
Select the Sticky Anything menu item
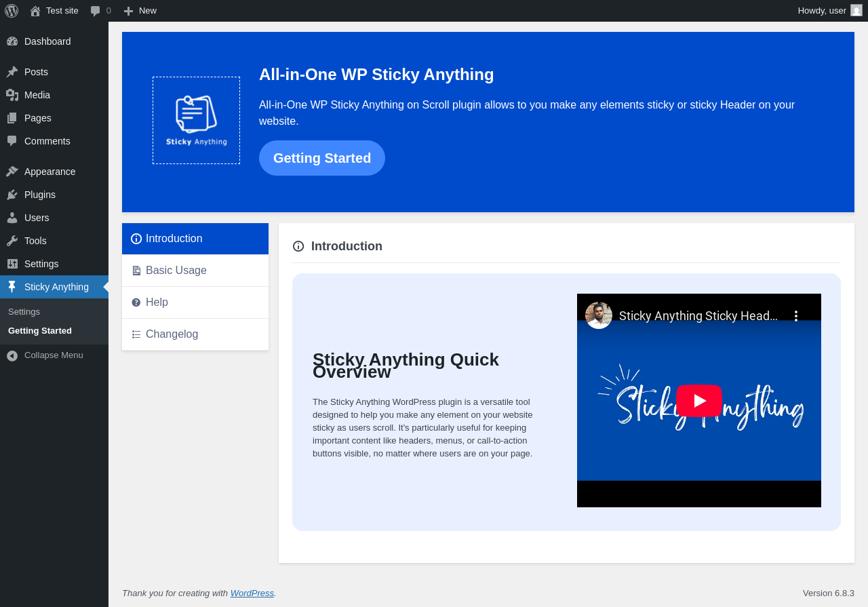pos(54,287)
